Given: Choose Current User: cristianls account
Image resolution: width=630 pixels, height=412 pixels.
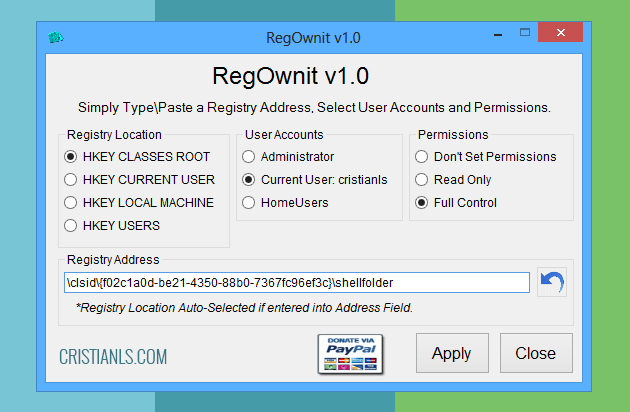Looking at the screenshot, I should (249, 180).
